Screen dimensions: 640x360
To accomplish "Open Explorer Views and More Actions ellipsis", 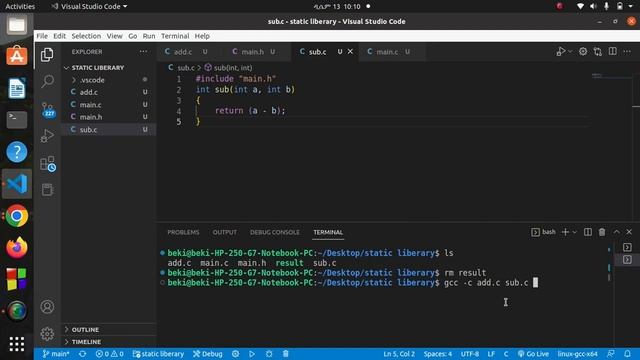I will 143,52.
